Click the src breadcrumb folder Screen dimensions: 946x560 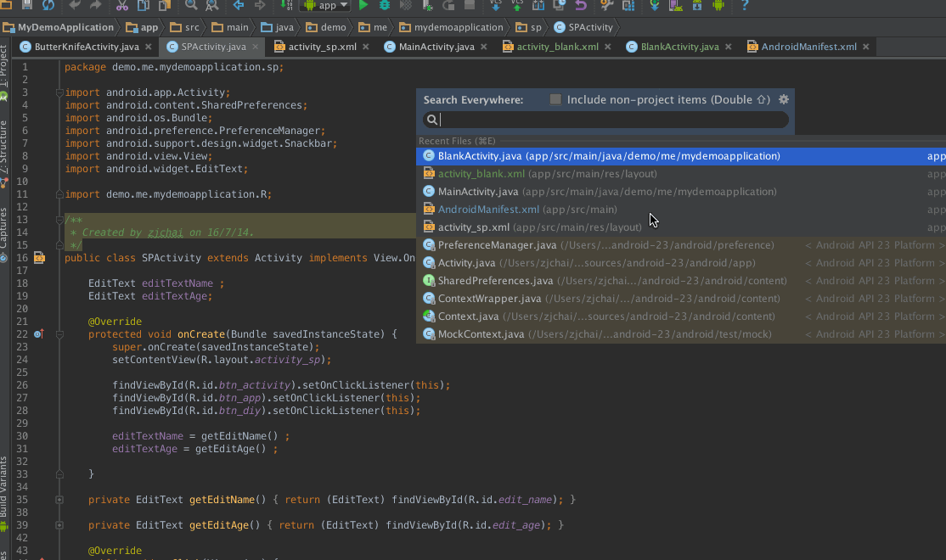pos(184,27)
